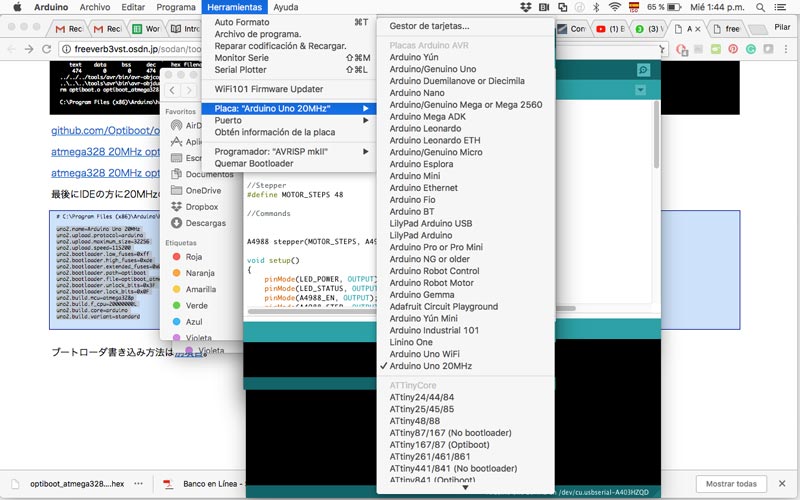Reload the Chrome page
The image size is (800, 500).
[x=46, y=49]
